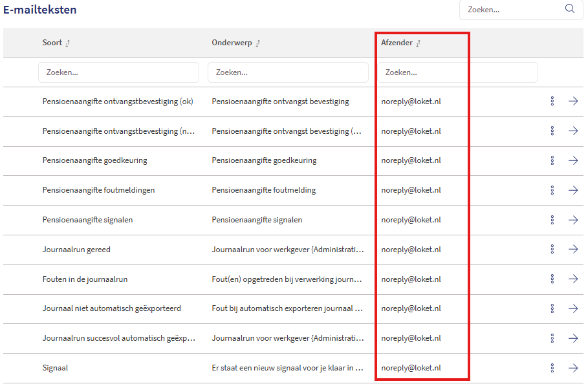Open arrow for Journaal niet automatisch geëxporteerd row
Viewport: 588px width, 386px height.
[573, 308]
